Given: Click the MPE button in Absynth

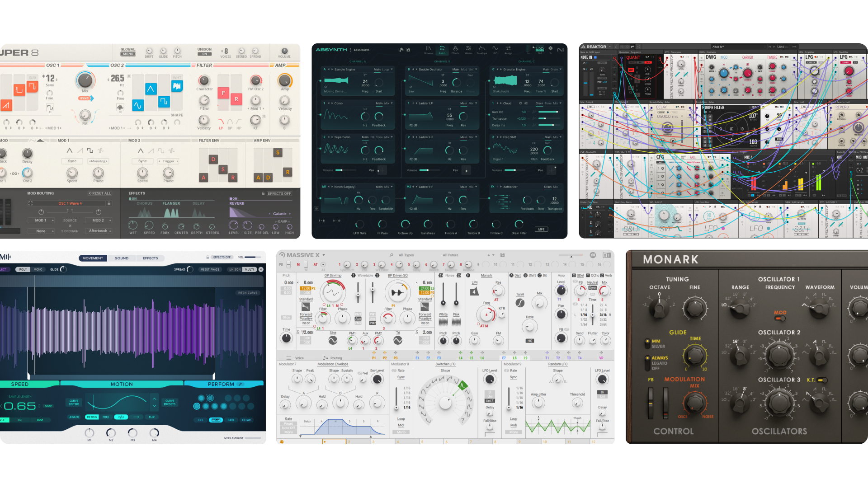Looking at the screenshot, I should click(541, 230).
